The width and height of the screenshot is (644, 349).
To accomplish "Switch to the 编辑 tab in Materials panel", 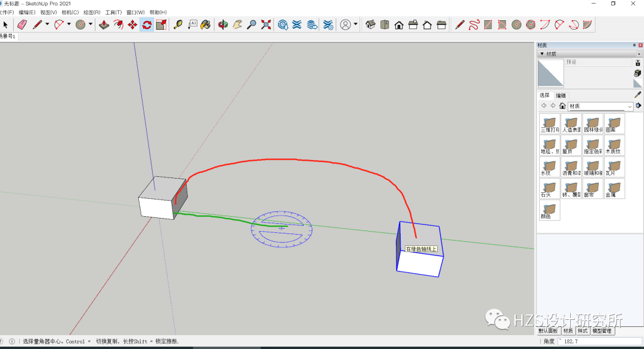I will click(x=561, y=95).
